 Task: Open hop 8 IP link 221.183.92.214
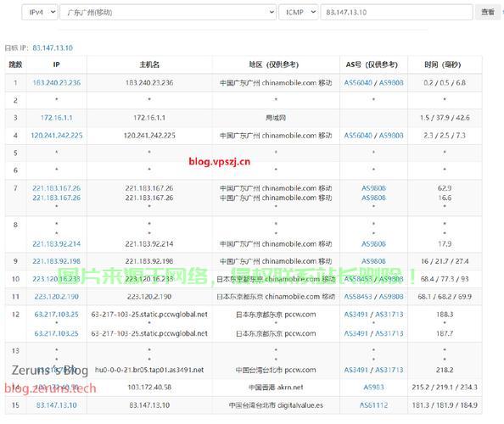pos(57,244)
